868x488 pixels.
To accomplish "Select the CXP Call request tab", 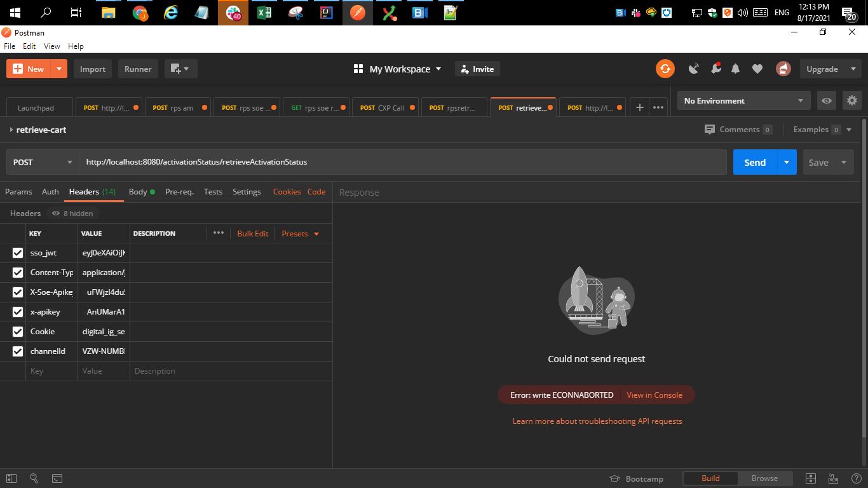I will 384,107.
